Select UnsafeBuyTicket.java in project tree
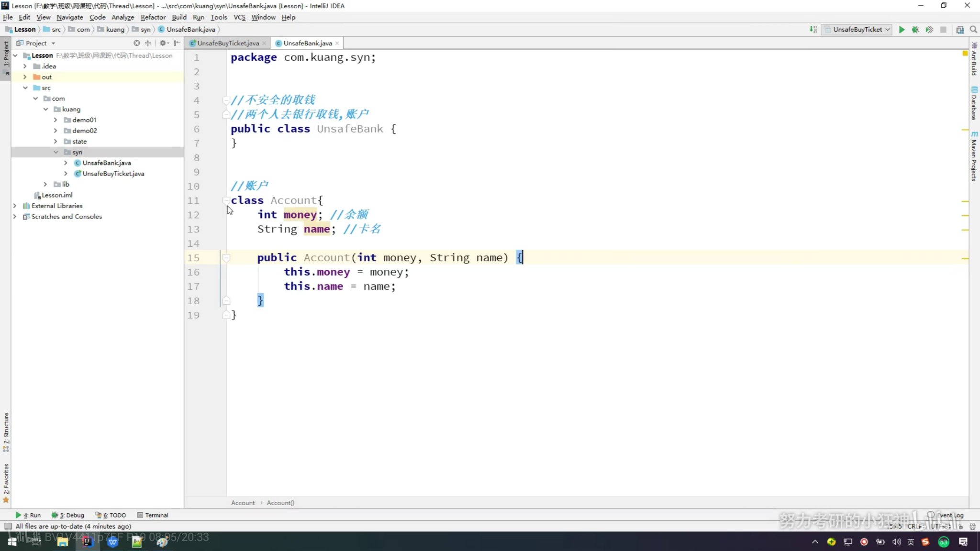The height and width of the screenshot is (551, 980). point(113,174)
